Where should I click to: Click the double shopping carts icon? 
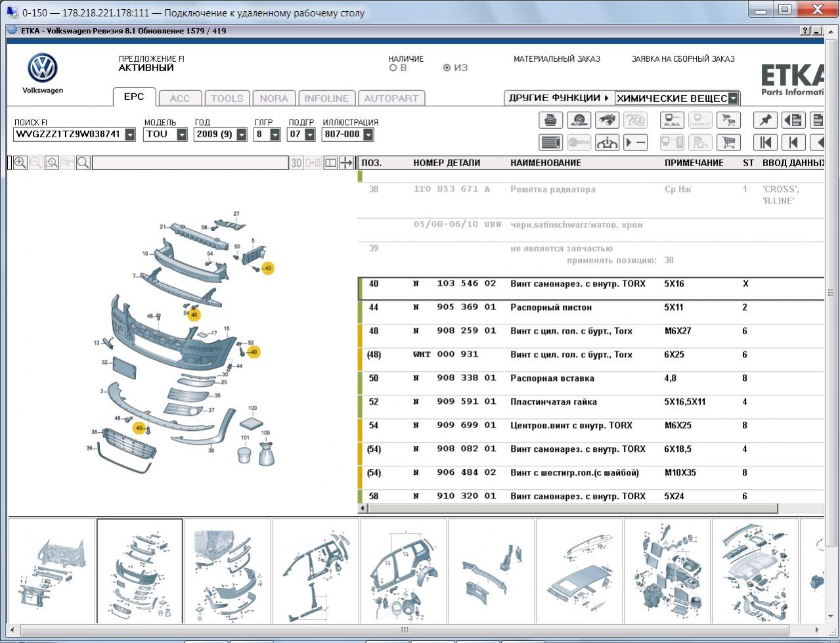(728, 120)
